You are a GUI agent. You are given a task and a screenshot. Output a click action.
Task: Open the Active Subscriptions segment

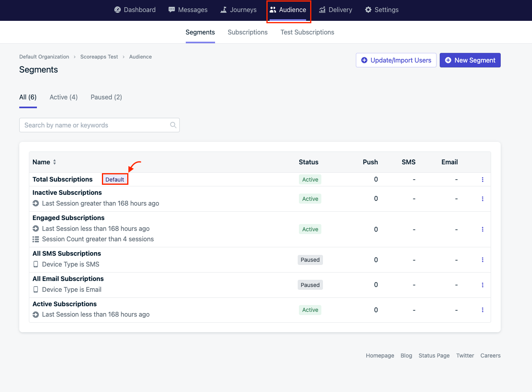[65, 304]
